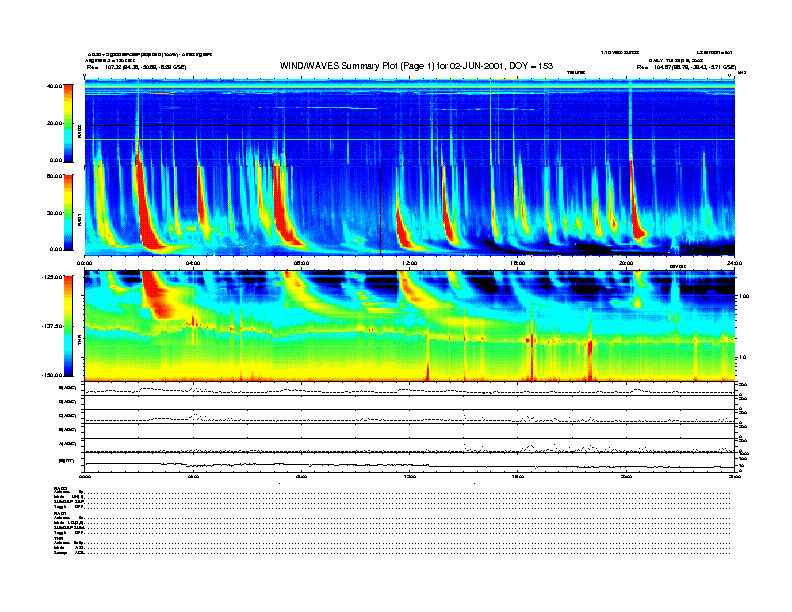This screenshot has width=792, height=612.
Task: Click the 40.00 color scale label
Action: click(55, 86)
